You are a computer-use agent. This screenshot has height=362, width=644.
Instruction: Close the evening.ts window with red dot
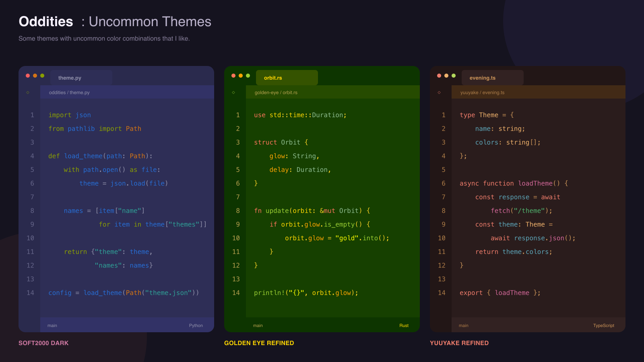(x=439, y=76)
